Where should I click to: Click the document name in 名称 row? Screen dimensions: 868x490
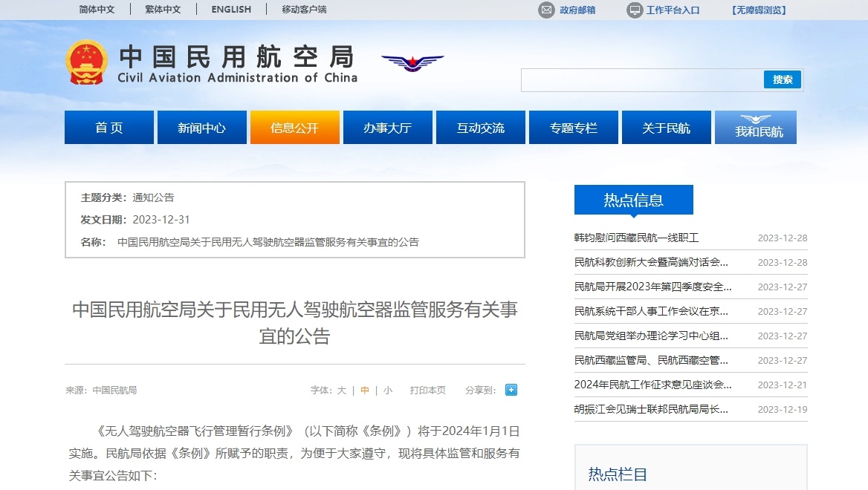point(268,242)
